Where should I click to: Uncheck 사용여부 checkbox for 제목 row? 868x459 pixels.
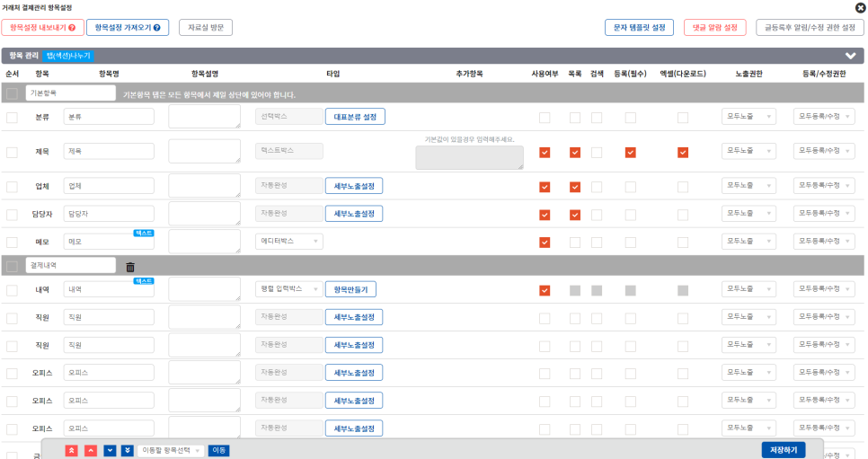[x=545, y=153]
